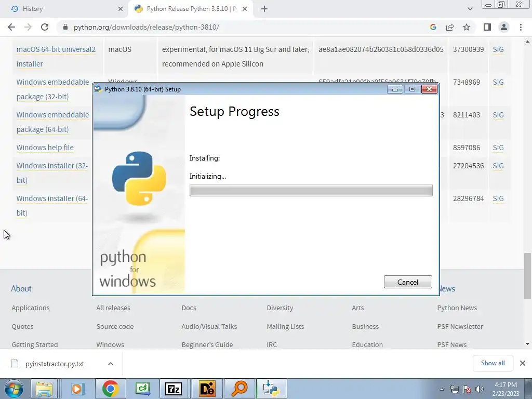Open Python installer taskbar icon
Viewport: 532px width, 399px height.
pyautogui.click(x=271, y=389)
